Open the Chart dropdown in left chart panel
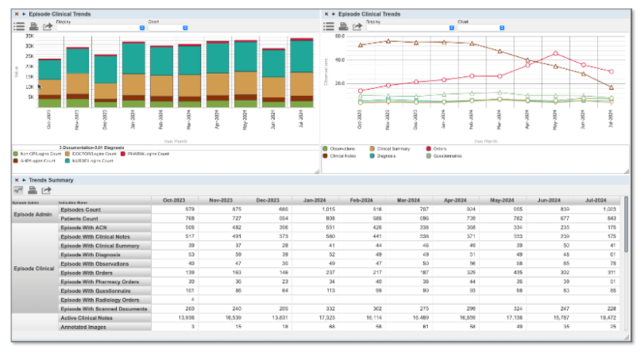Viewport: 644px width, 356px height. pos(168,28)
